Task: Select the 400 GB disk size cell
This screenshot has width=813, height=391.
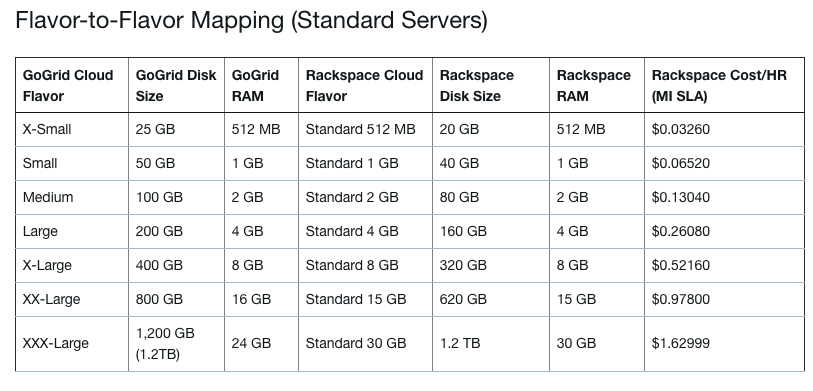Action: coord(176,266)
